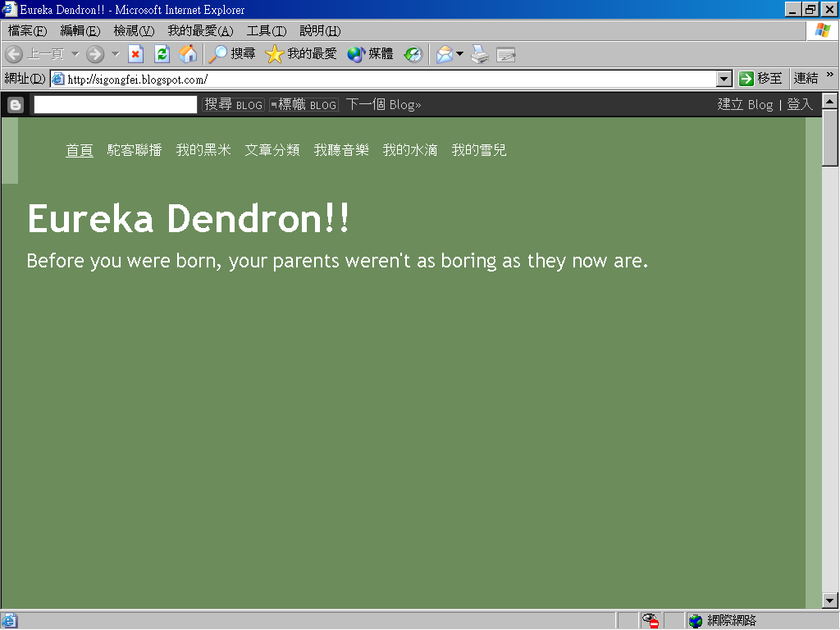Click 下一個 Blog» link in navbar
The width and height of the screenshot is (840, 630).
383,104
